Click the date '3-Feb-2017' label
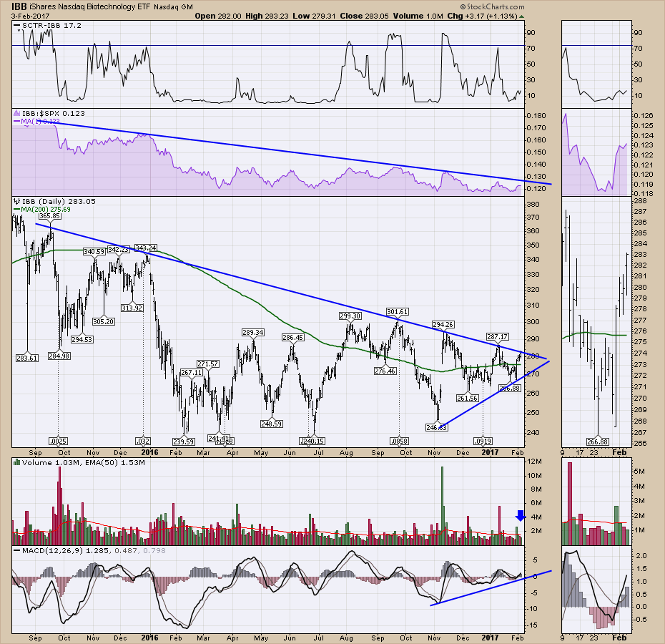The height and width of the screenshot is (644, 665). click(x=30, y=16)
